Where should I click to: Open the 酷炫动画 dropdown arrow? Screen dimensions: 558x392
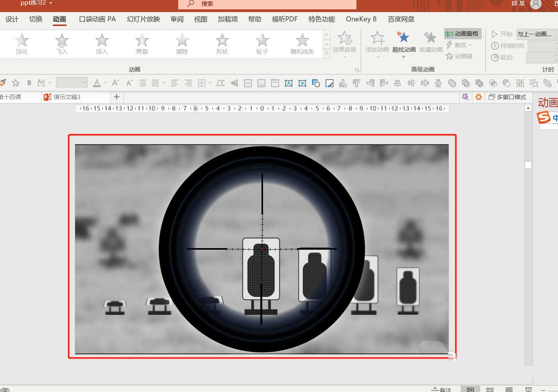404,56
